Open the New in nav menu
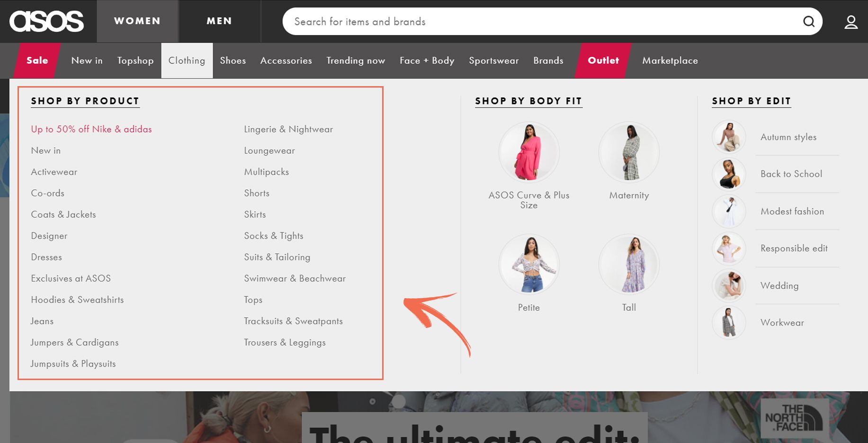Image resolution: width=868 pixels, height=443 pixels. pos(87,61)
